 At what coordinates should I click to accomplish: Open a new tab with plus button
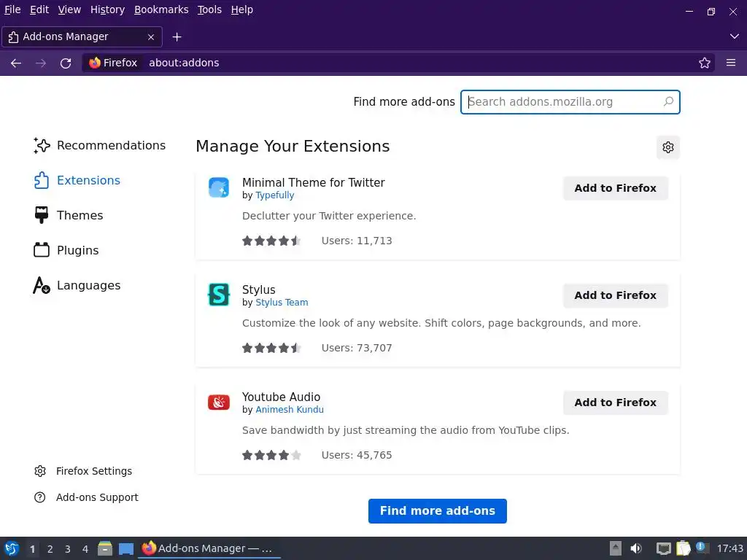click(177, 36)
